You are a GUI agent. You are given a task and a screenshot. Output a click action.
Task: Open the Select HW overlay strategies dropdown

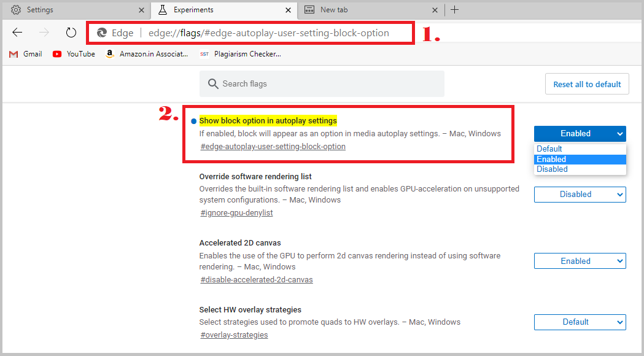tap(580, 322)
